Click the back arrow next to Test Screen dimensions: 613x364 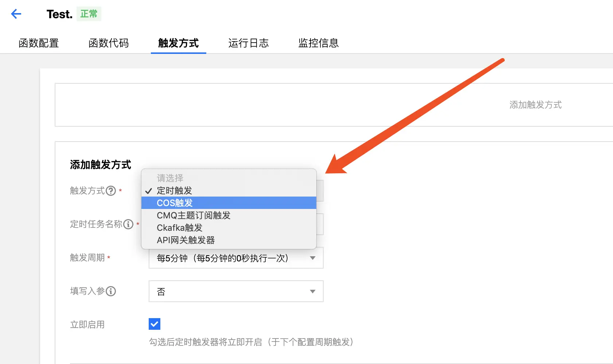16,14
